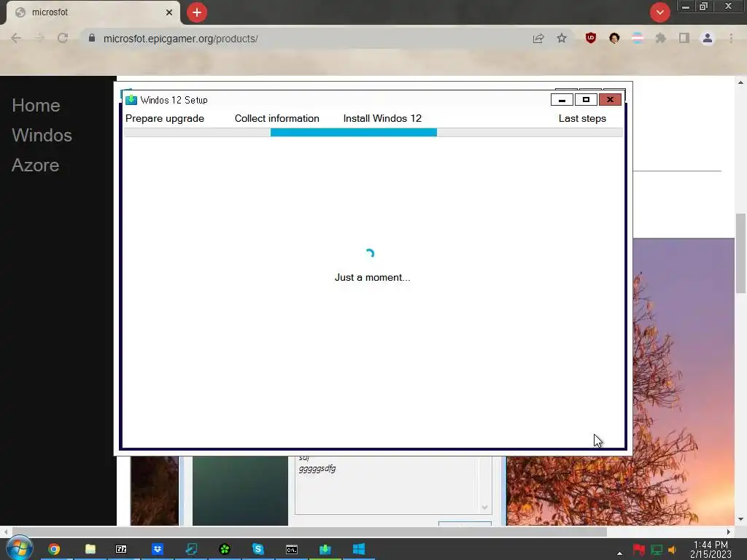
Task: Show hidden tray icons arrow
Action: tap(619, 553)
